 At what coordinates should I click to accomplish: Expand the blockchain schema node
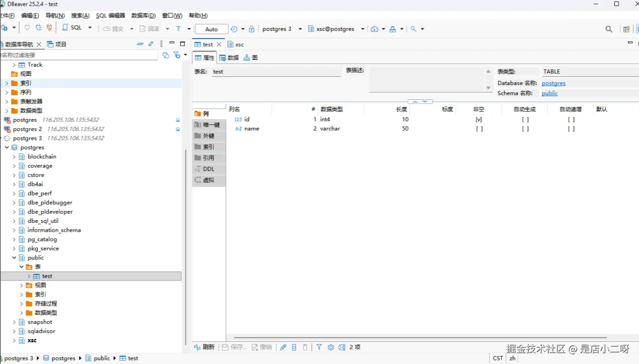point(14,157)
